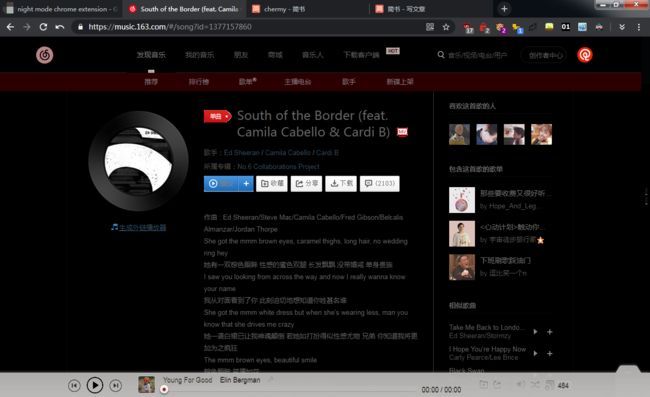Viewport: 650px width, 397px height.
Task: Open playlist thumbnail by Hope_And_Leg
Action: 462,200
